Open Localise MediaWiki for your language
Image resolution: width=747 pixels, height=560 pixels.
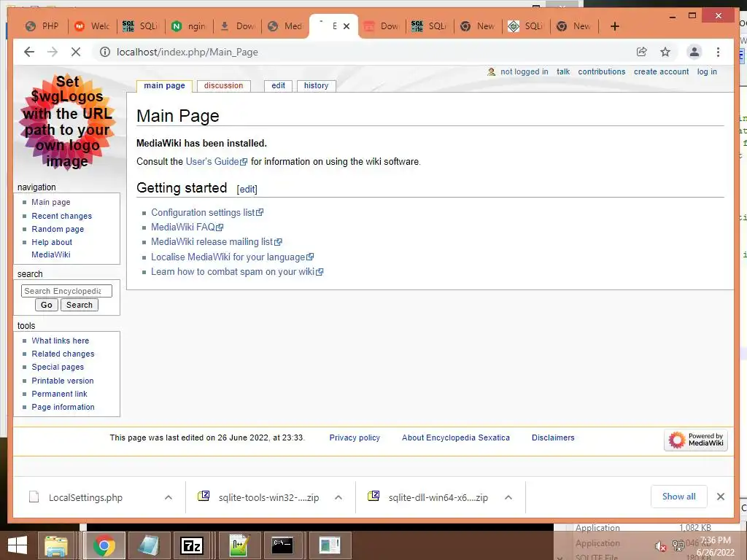coord(233,257)
